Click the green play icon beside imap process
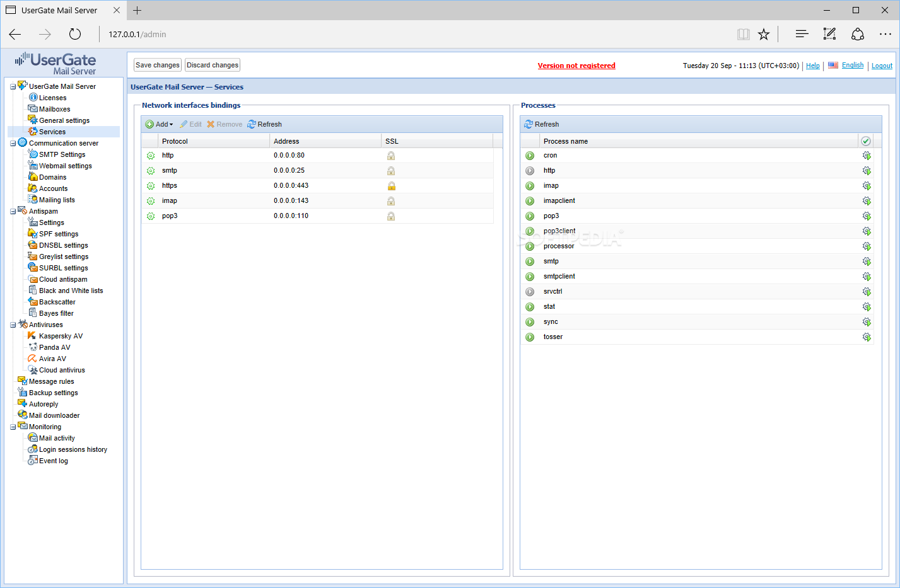This screenshot has height=588, width=900. (530, 186)
